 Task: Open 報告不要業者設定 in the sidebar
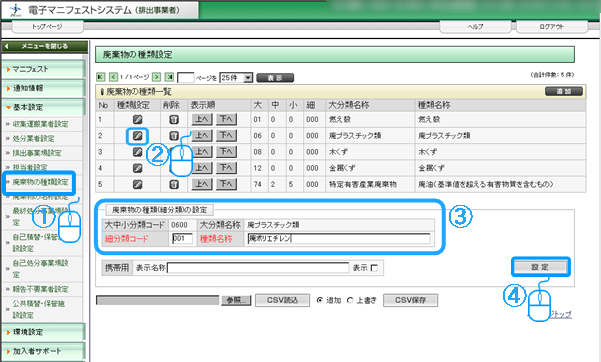pos(40,289)
